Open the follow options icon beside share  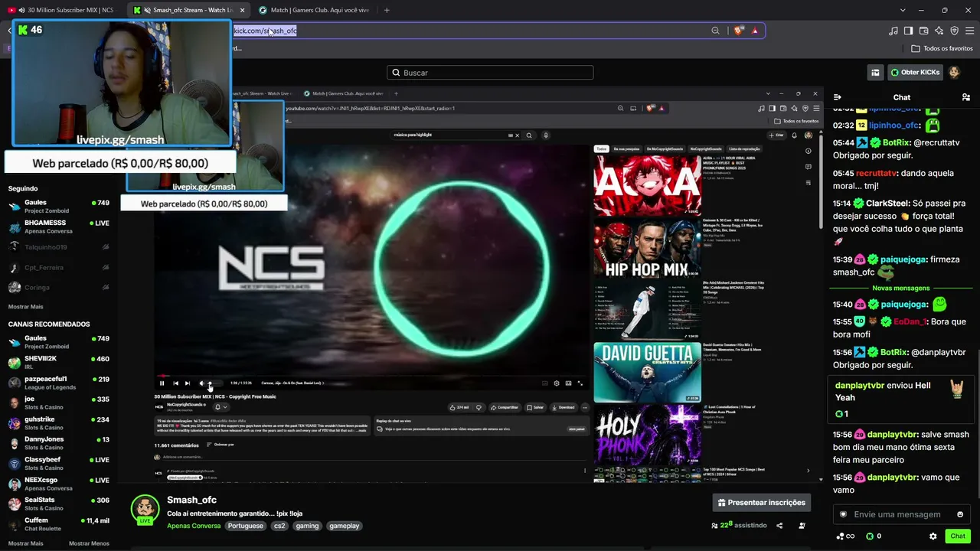(802, 526)
